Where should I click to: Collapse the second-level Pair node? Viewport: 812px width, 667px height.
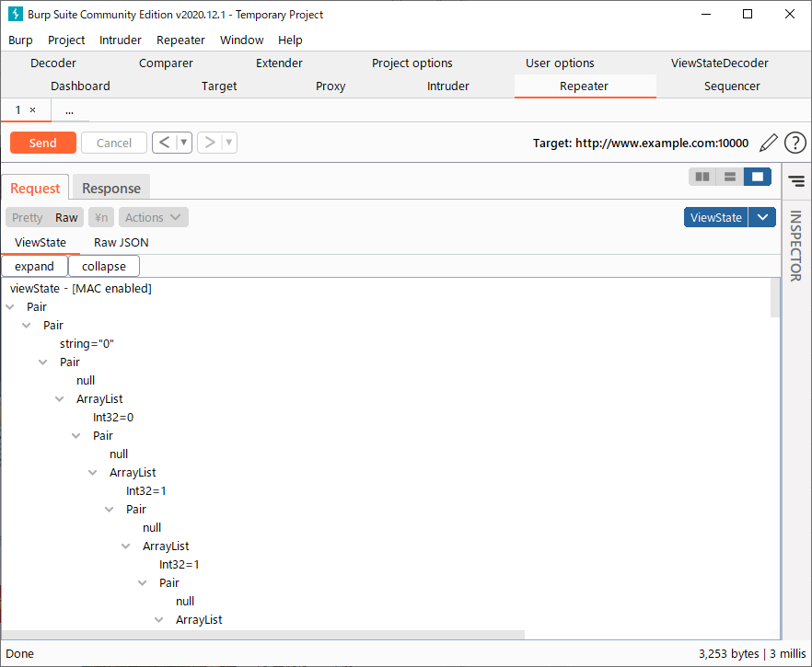[27, 326]
